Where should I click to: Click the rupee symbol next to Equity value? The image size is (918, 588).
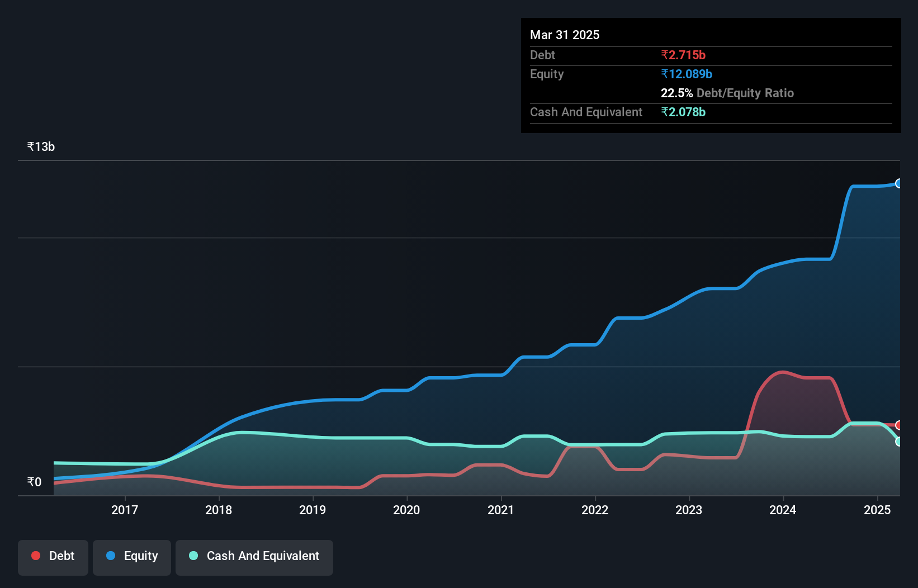click(665, 74)
